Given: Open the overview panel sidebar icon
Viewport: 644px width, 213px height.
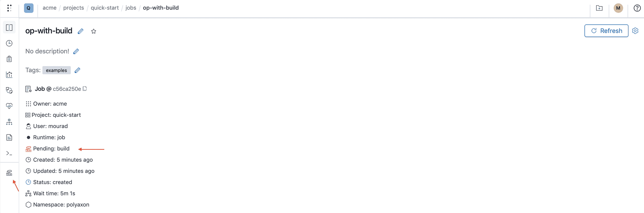Looking at the screenshot, I should (9, 28).
